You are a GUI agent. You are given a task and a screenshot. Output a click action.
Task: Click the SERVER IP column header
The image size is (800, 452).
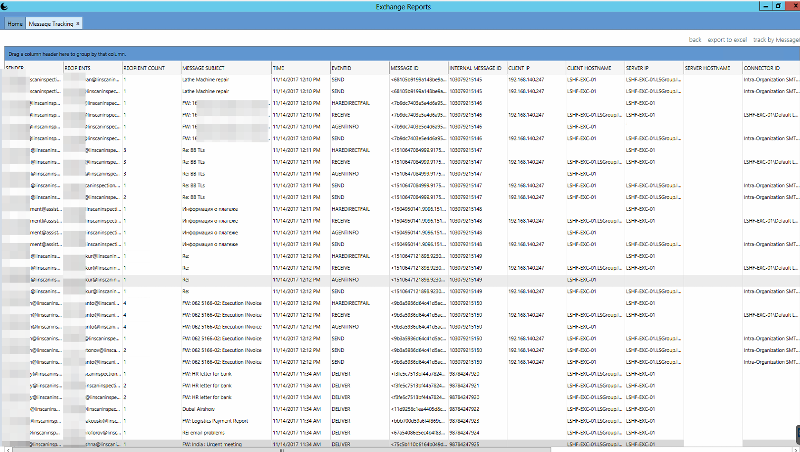click(x=638, y=67)
